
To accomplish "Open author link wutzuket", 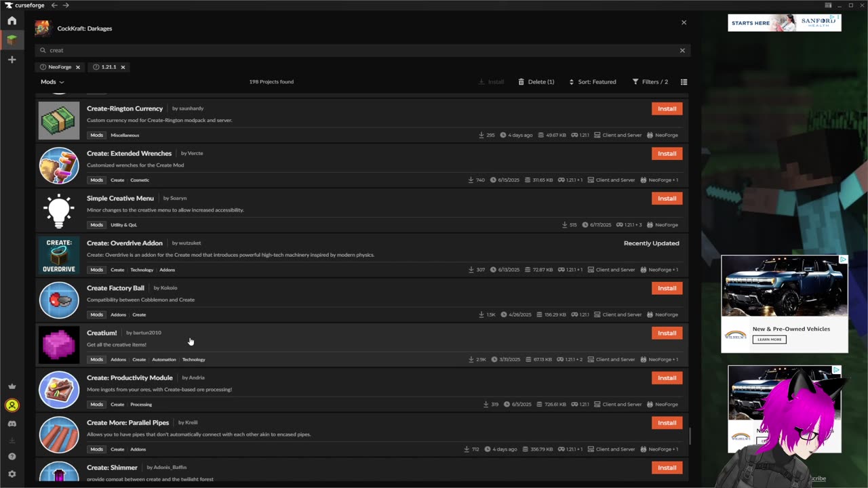I will point(190,243).
